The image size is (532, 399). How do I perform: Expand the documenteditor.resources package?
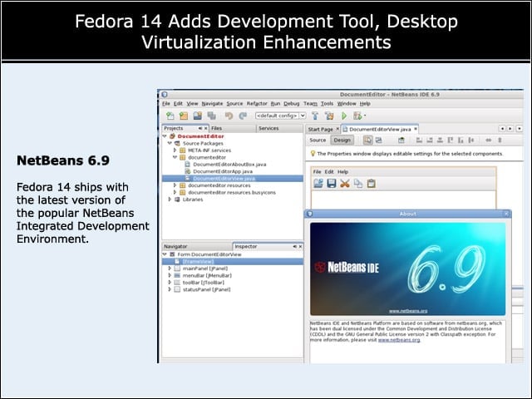pyautogui.click(x=175, y=185)
